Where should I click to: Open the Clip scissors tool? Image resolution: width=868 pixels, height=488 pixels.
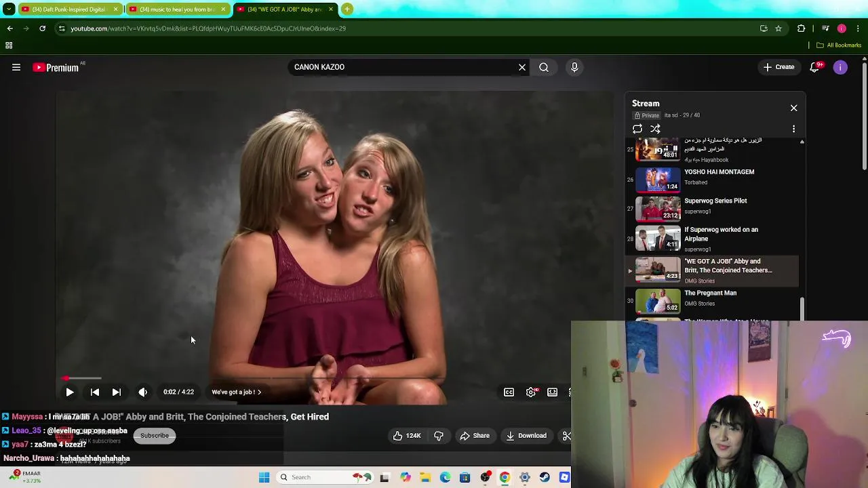pos(566,436)
